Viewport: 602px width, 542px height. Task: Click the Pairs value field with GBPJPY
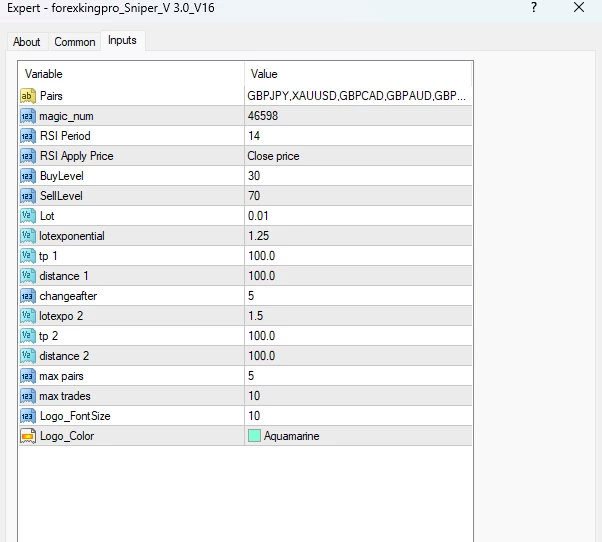point(357,96)
